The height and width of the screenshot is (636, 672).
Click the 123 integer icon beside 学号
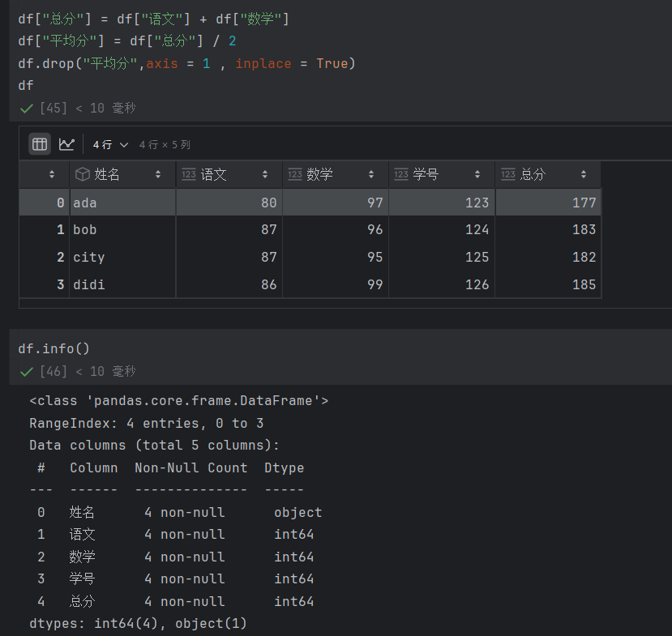point(400,173)
